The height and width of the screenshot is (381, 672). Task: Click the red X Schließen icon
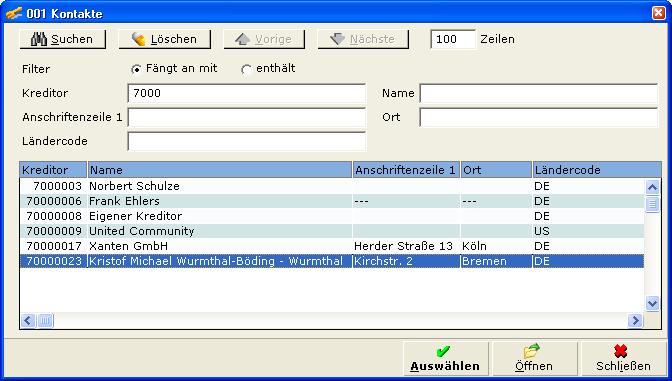click(621, 351)
